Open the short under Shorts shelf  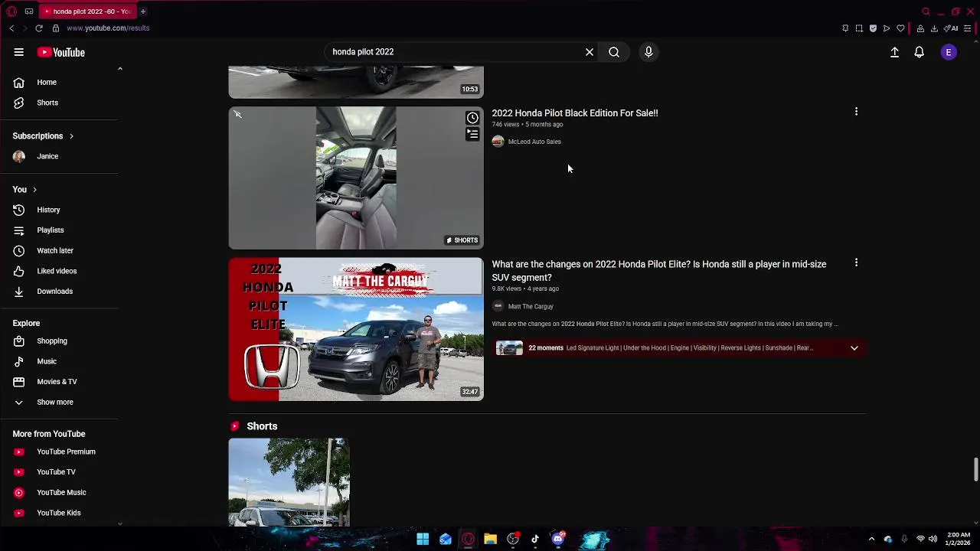[x=289, y=482]
